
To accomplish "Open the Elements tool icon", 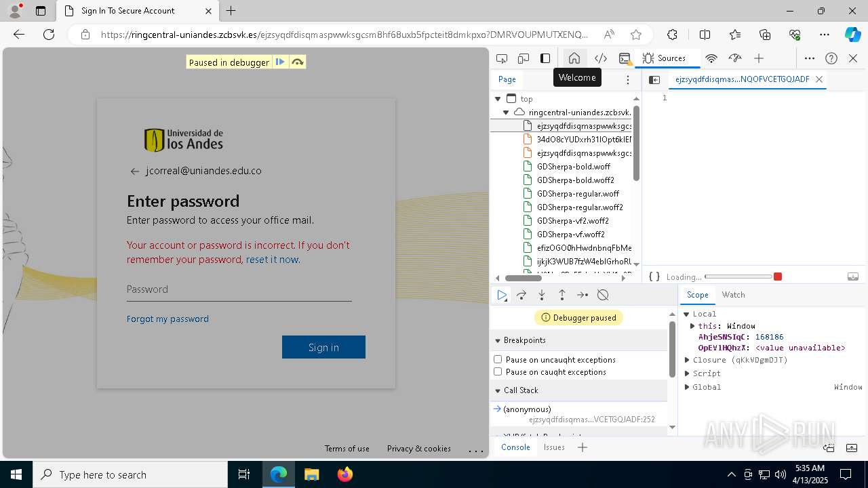I will pos(600,58).
